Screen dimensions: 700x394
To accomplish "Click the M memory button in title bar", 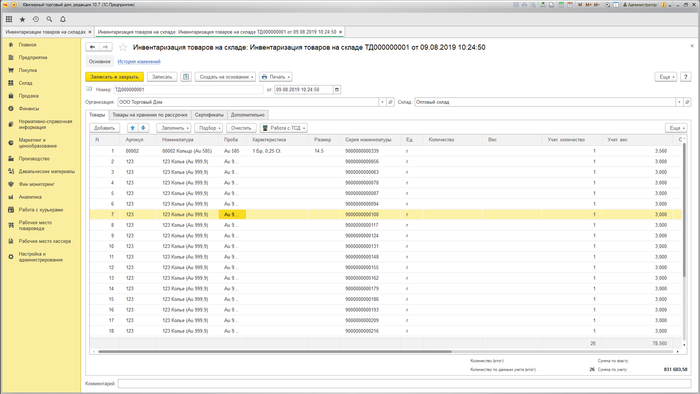I will (x=579, y=5).
